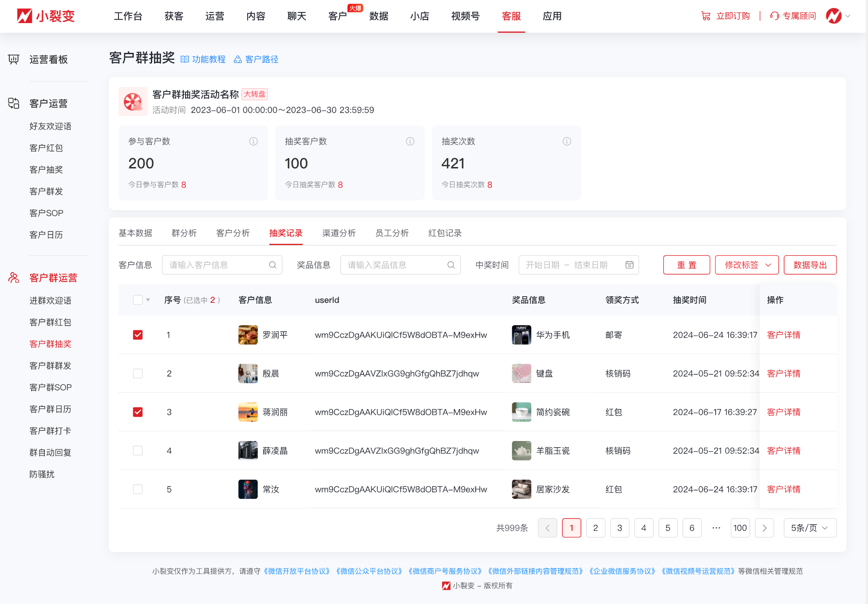Check the row 4 薛凌晶 checkbox
This screenshot has height=604, width=868.
138,451
